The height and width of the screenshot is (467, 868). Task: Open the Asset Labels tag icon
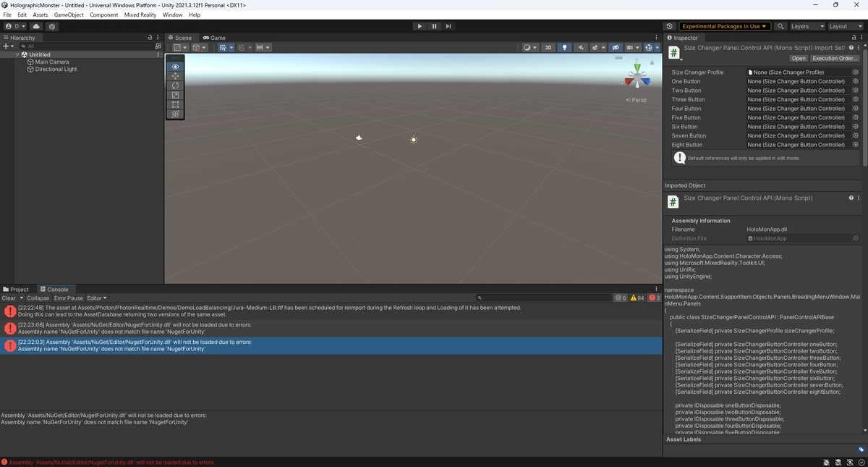tap(861, 450)
